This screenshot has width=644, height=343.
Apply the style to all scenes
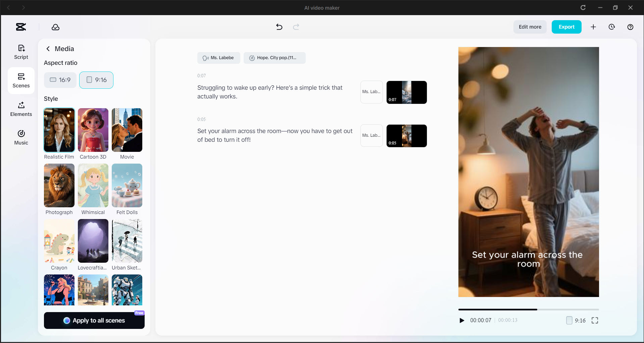point(94,320)
